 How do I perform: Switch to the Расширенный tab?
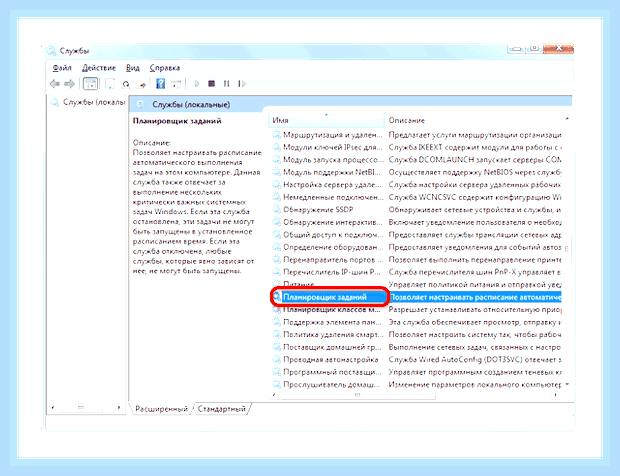(161, 409)
